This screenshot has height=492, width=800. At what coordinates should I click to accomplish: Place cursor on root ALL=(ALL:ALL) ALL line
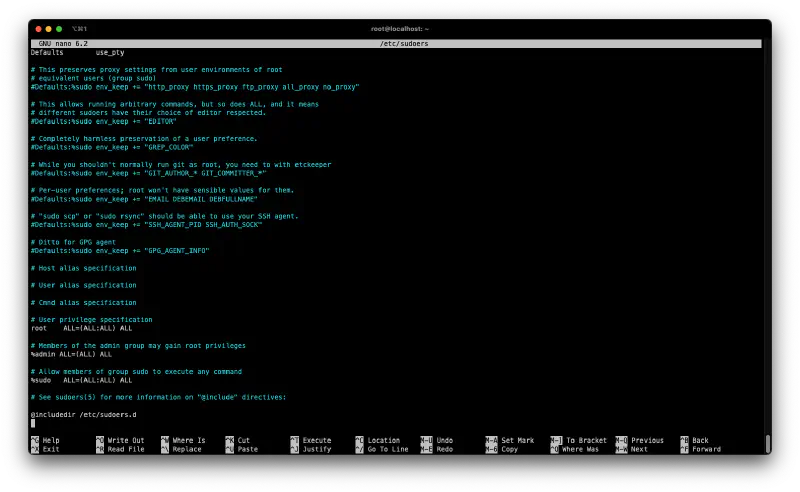coord(82,329)
